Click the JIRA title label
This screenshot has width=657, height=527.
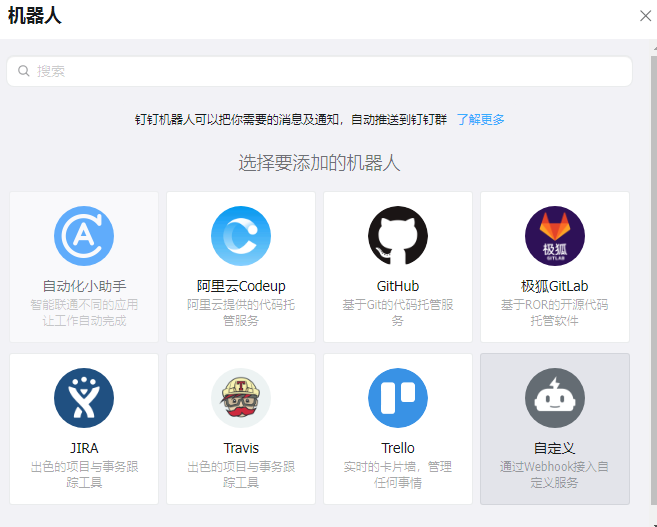click(84, 448)
